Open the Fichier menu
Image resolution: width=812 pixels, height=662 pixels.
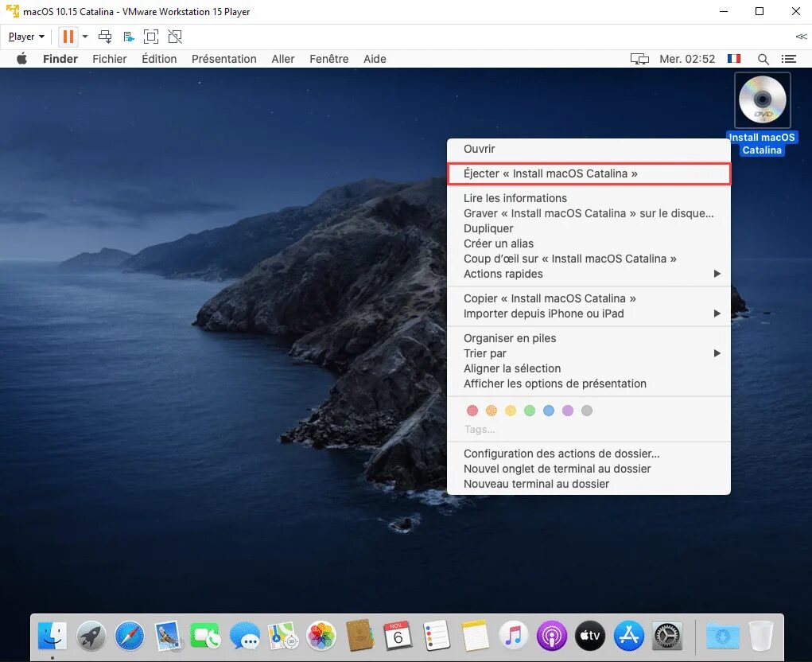coord(109,59)
